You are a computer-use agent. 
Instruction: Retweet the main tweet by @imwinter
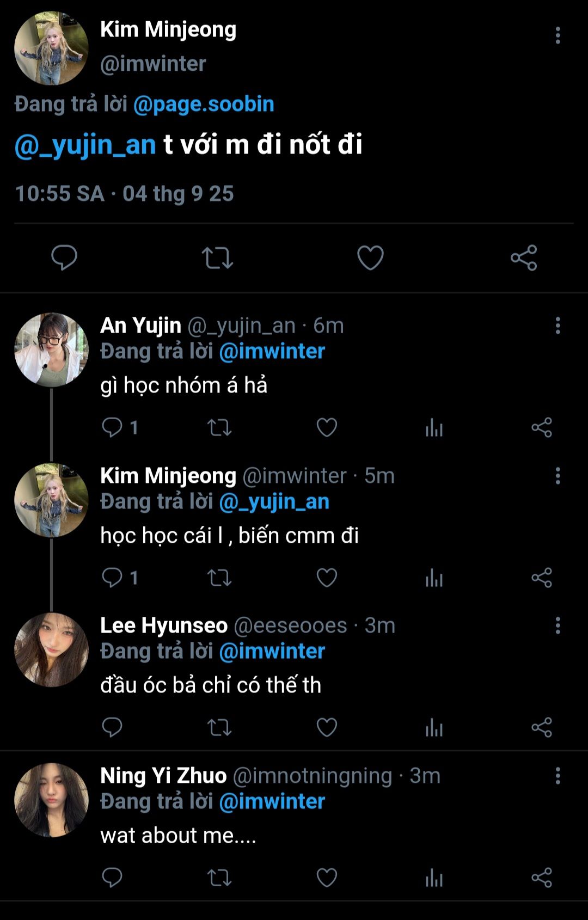tap(217, 257)
